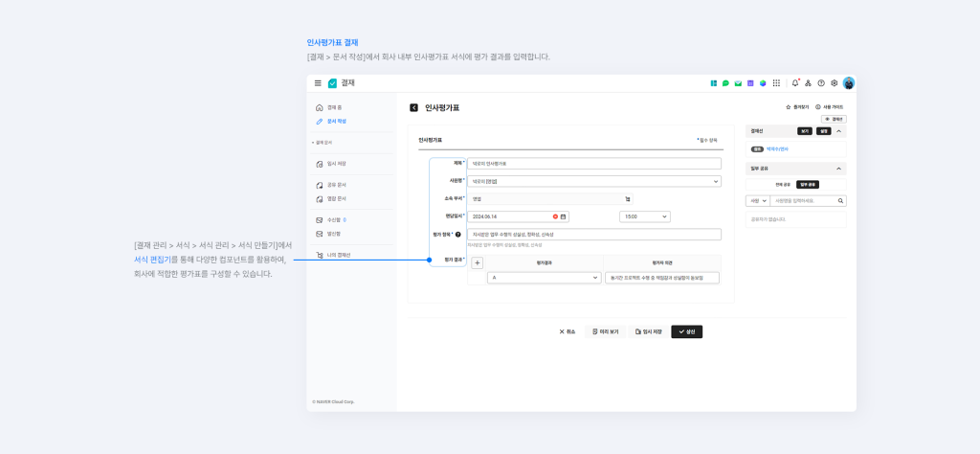Select 문서 작성 in the sidebar
The width and height of the screenshot is (980, 454).
(331, 122)
